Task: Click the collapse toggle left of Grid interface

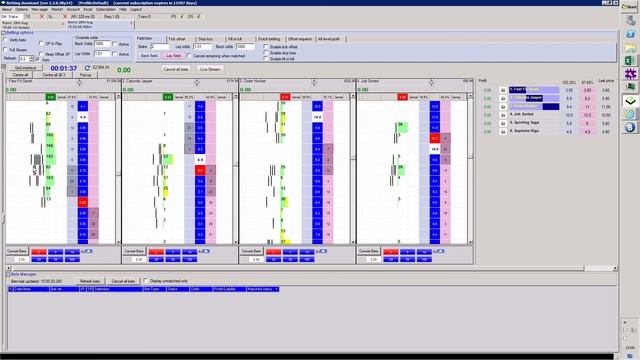Action: point(4,67)
